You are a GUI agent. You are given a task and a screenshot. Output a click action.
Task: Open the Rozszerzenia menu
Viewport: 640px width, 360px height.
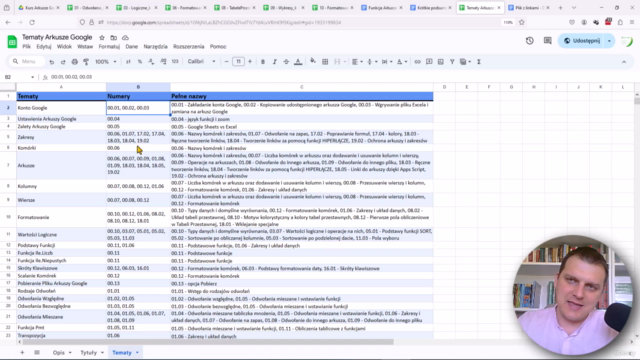(x=189, y=47)
